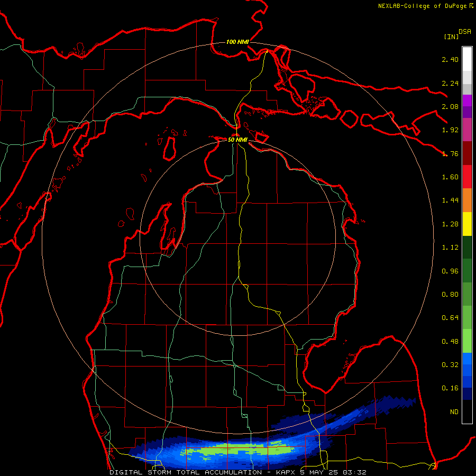Click DIGITAL STORM TOTAL ACCUMULATION caption text

(x=186, y=472)
